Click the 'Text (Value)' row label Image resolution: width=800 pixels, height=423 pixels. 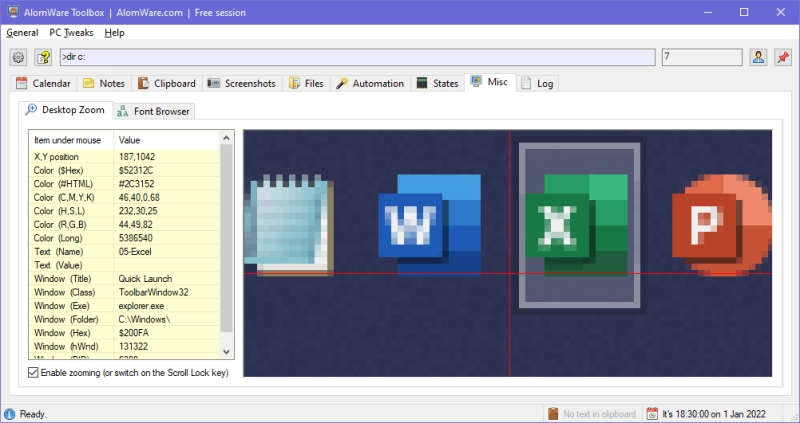[x=58, y=265]
